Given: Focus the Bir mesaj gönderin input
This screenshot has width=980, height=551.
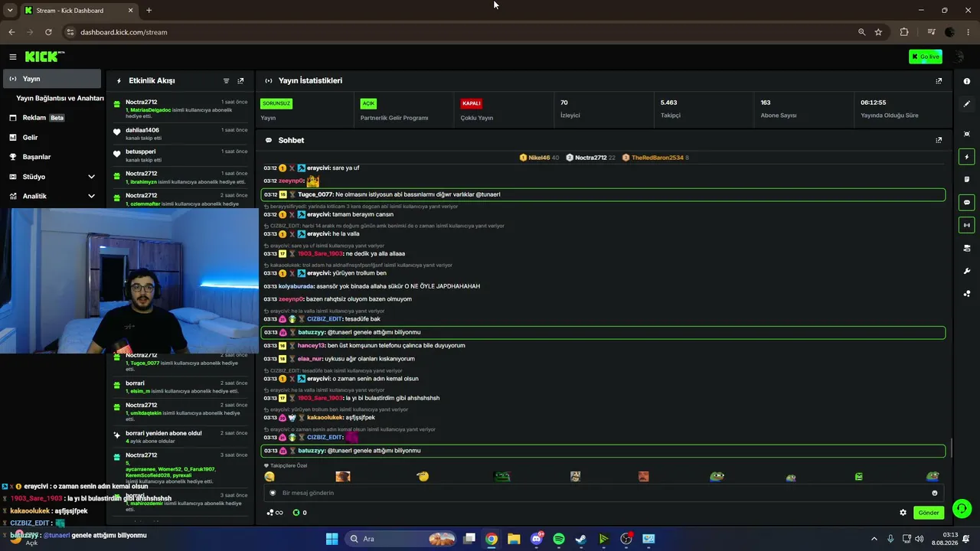Looking at the screenshot, I should pos(603,493).
